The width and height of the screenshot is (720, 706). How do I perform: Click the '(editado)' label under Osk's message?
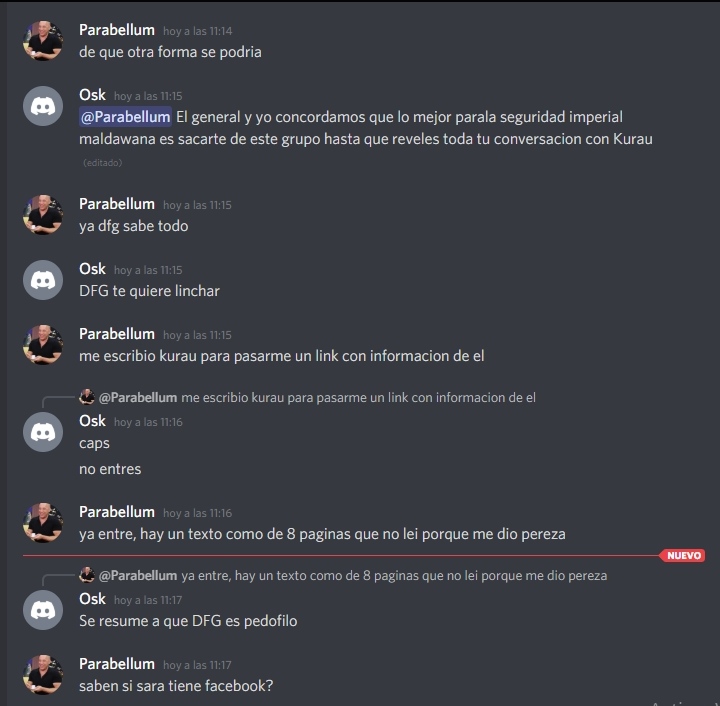pos(102,162)
